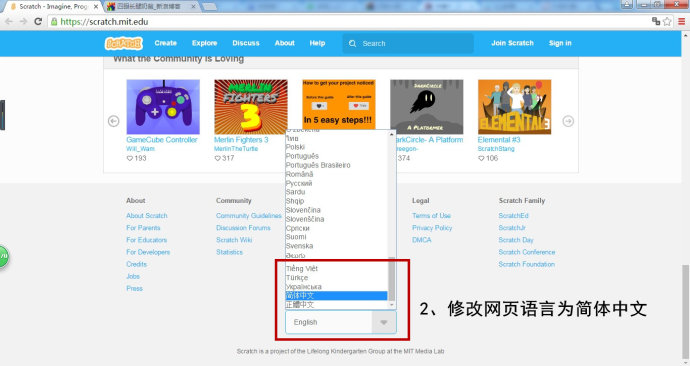Click Sign in
Image resolution: width=690 pixels, height=366 pixels.
(x=560, y=43)
